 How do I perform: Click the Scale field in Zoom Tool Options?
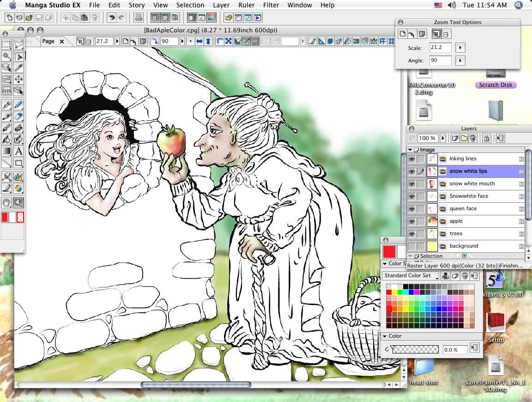click(440, 48)
